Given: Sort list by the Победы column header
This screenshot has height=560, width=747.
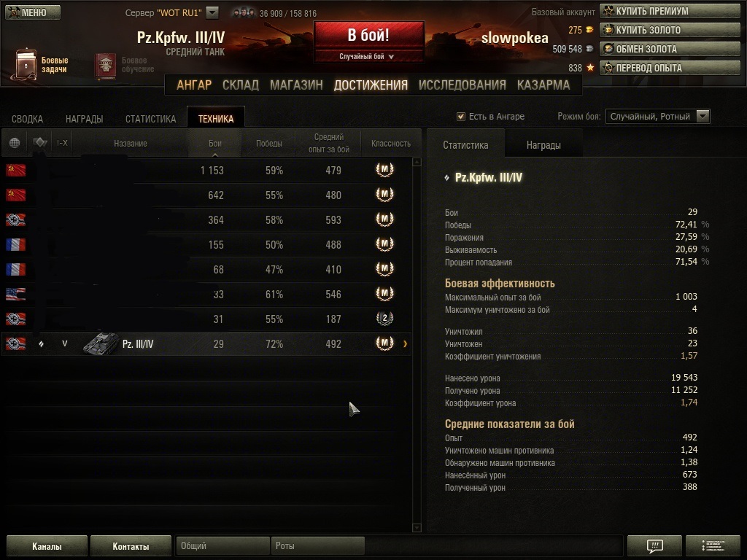Looking at the screenshot, I should tap(268, 144).
